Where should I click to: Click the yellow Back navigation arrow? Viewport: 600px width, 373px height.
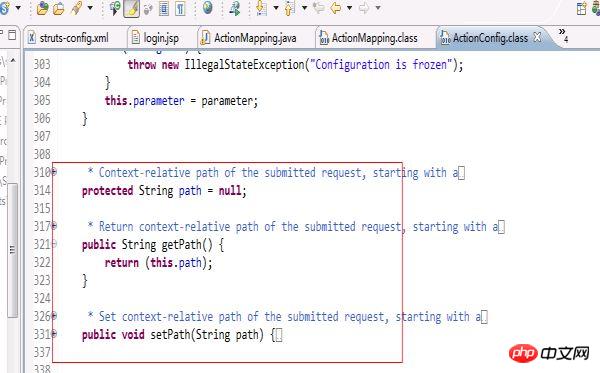(336, 8)
